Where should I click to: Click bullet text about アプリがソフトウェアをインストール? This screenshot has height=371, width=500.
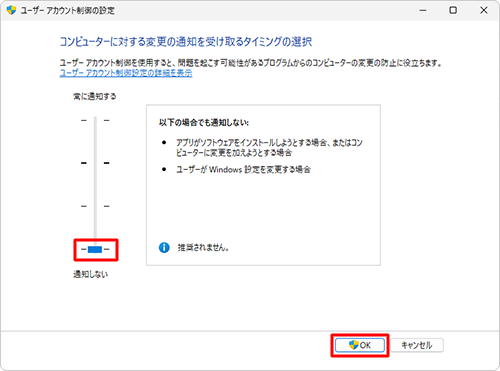click(x=269, y=148)
